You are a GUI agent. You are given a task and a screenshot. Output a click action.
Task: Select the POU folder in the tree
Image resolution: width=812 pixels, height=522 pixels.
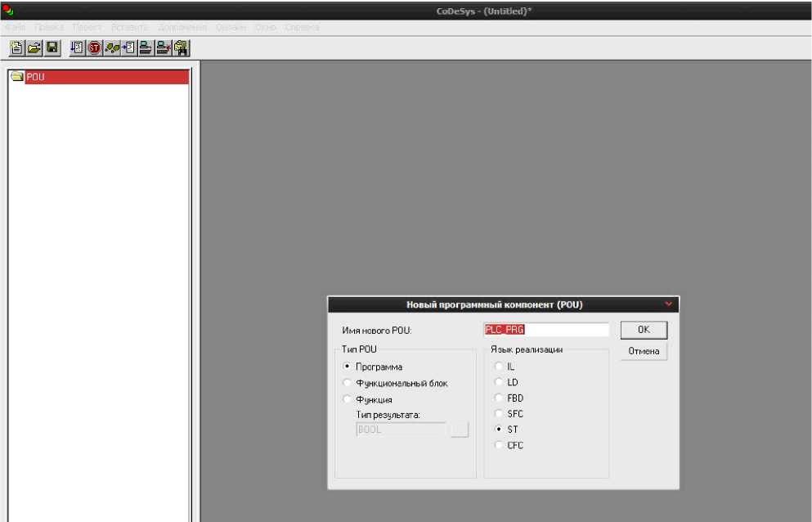click(35, 78)
